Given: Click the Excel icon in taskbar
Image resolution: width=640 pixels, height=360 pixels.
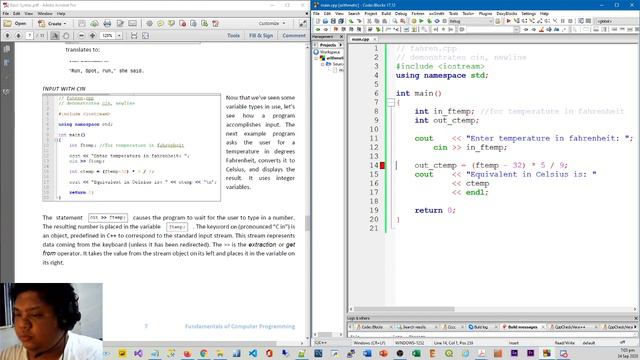Looking at the screenshot, I should tap(416, 353).
